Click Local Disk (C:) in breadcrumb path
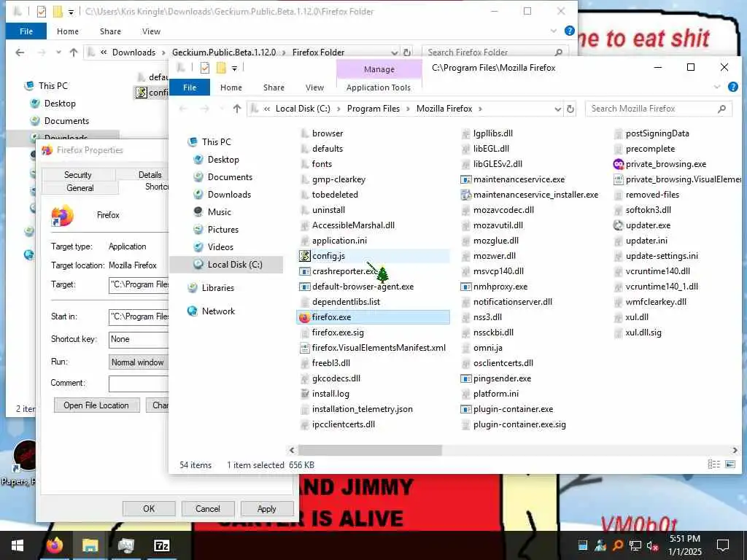The image size is (747, 560). pyautogui.click(x=303, y=109)
